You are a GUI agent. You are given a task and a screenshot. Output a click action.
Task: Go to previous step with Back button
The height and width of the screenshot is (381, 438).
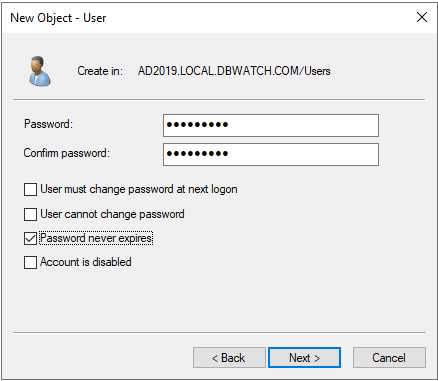click(x=229, y=358)
